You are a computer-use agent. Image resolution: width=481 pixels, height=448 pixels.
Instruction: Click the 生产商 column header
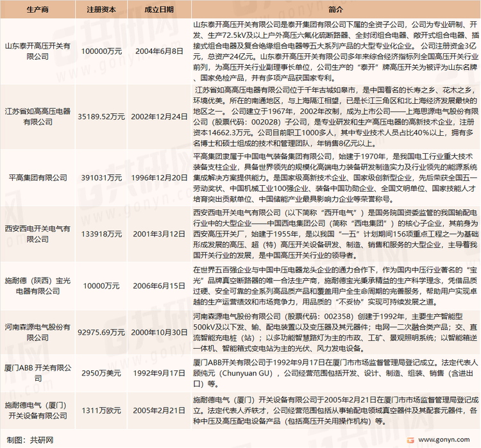tap(37, 10)
